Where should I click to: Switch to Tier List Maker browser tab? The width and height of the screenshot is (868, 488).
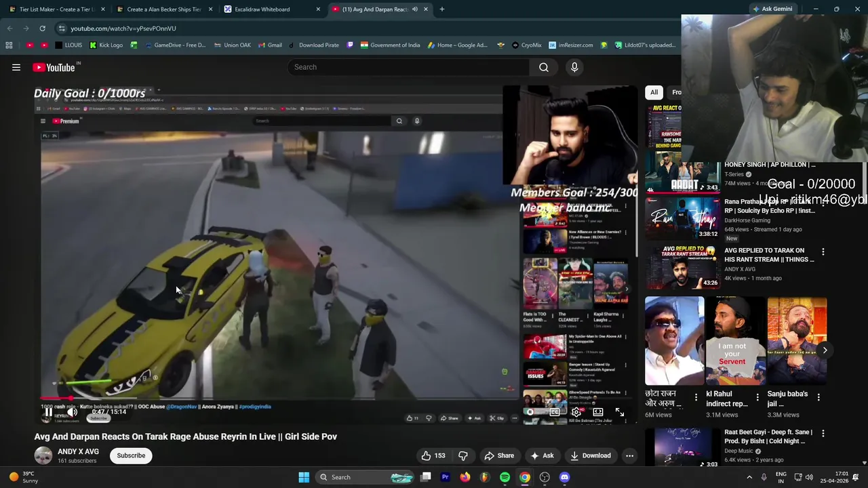pos(57,9)
